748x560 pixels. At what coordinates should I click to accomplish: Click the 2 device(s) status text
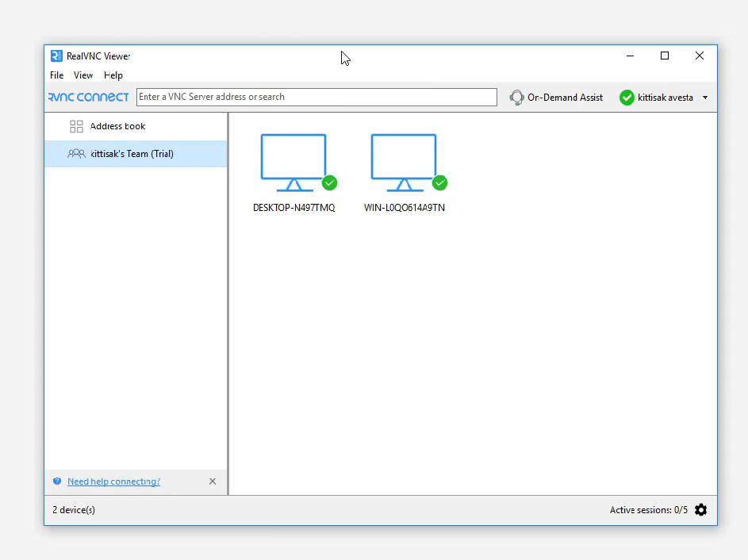pos(74,510)
